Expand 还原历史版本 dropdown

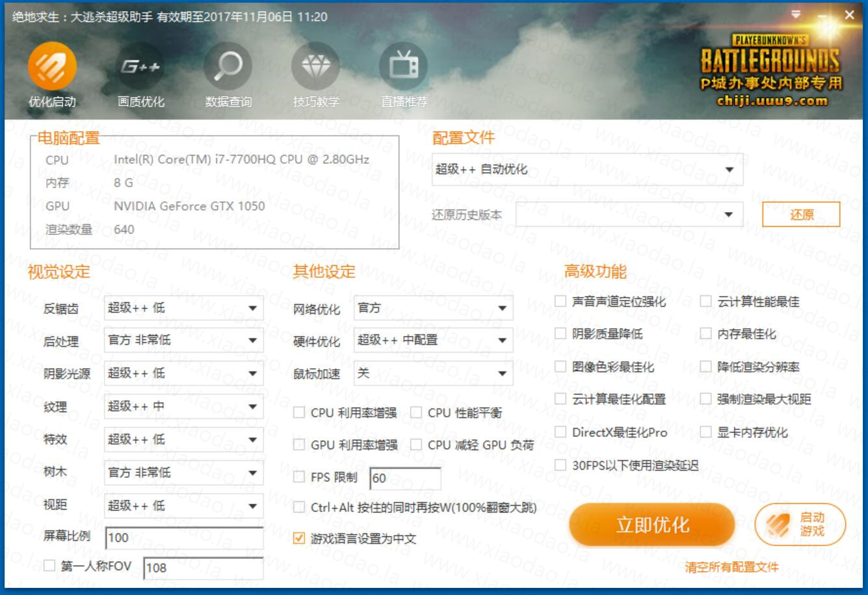[x=629, y=215]
